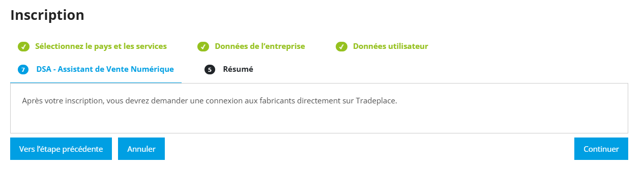Click the green checkmark beside country and services step
This screenshot has width=644, height=192.
pyautogui.click(x=23, y=47)
